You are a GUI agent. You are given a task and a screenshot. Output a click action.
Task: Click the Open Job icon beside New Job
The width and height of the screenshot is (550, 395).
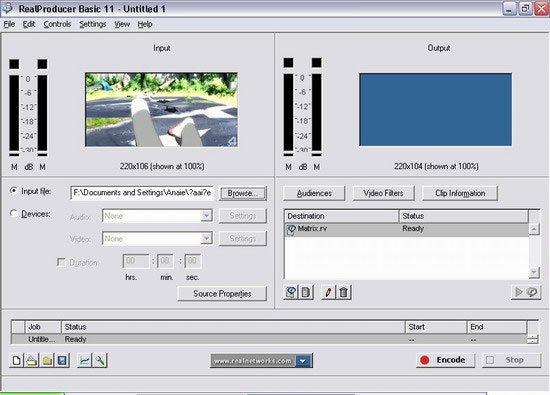(32, 360)
